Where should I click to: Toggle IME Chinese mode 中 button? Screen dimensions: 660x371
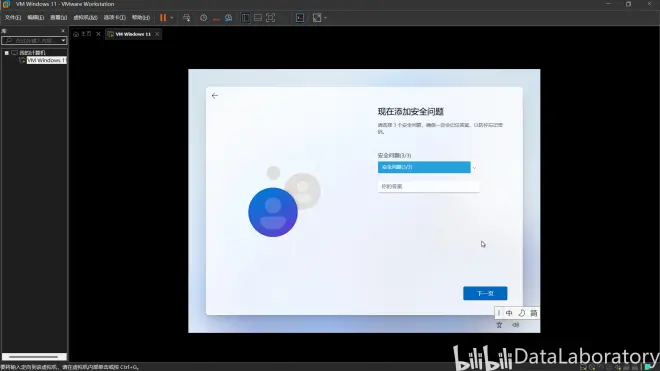509,313
